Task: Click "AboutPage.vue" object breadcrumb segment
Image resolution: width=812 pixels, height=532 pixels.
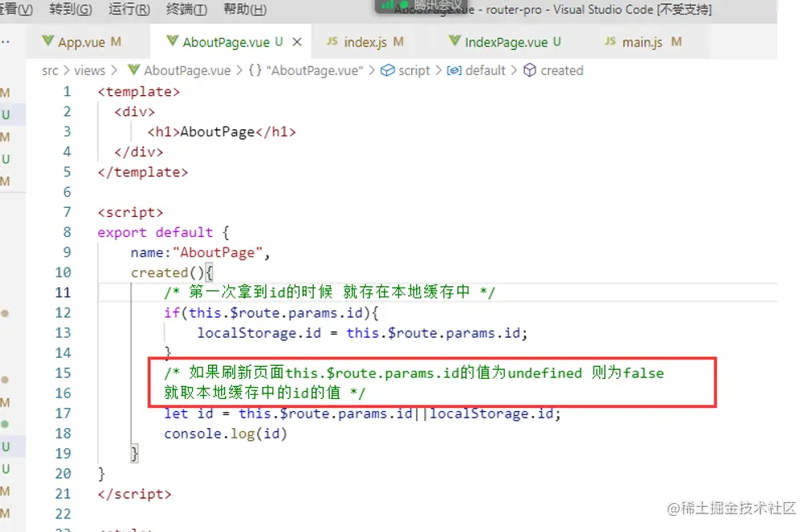Action: pos(314,70)
